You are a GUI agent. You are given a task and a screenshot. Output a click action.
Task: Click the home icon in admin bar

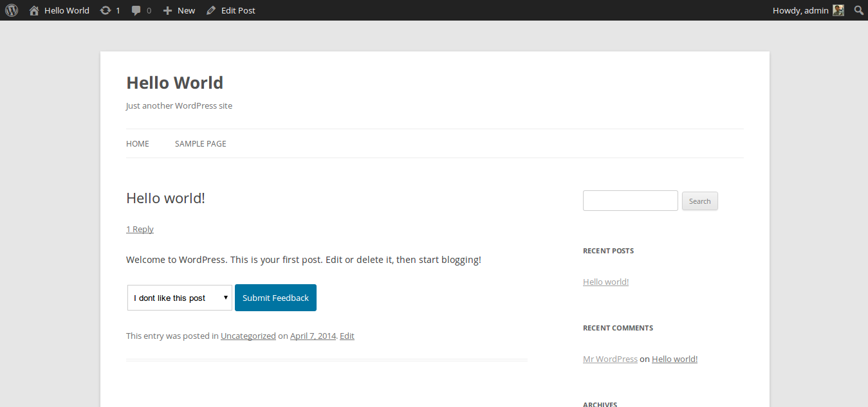[34, 10]
